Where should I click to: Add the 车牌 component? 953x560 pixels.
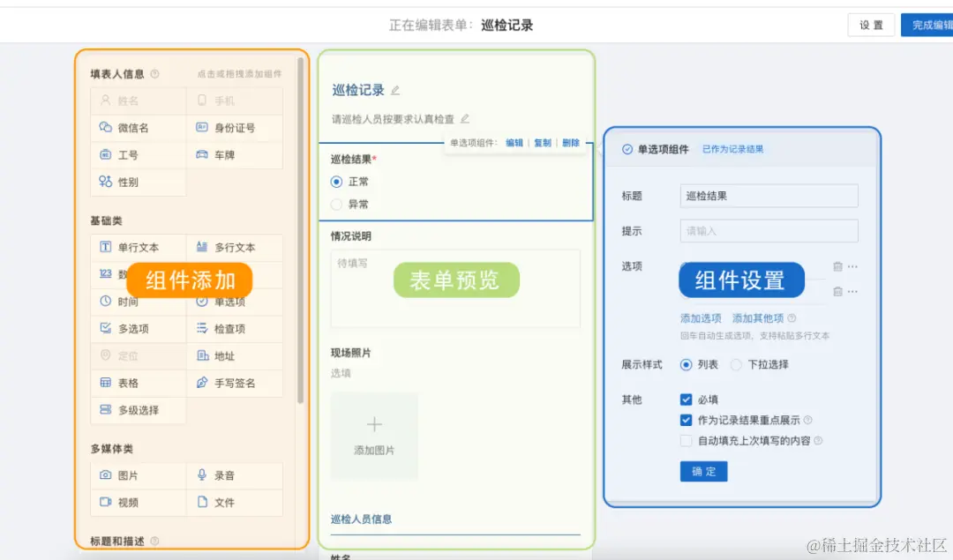pos(234,155)
